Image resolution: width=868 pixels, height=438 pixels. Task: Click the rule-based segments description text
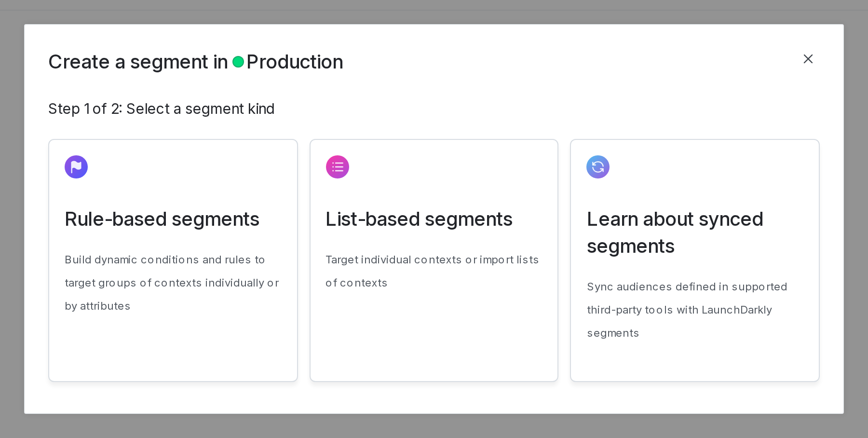(x=172, y=283)
